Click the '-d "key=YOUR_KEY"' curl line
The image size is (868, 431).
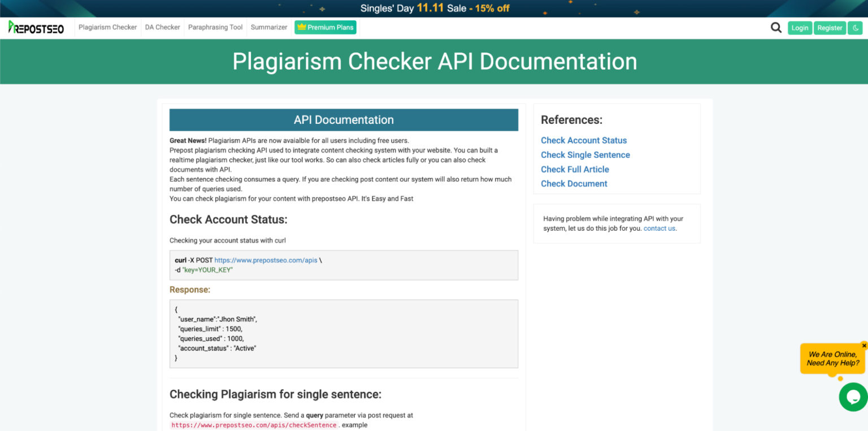pyautogui.click(x=204, y=270)
